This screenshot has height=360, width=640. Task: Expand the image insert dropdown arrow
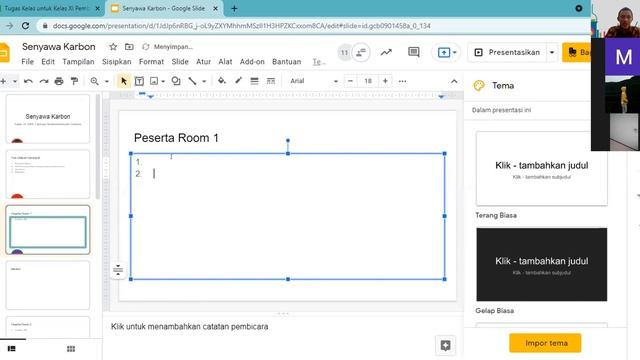pyautogui.click(x=163, y=81)
